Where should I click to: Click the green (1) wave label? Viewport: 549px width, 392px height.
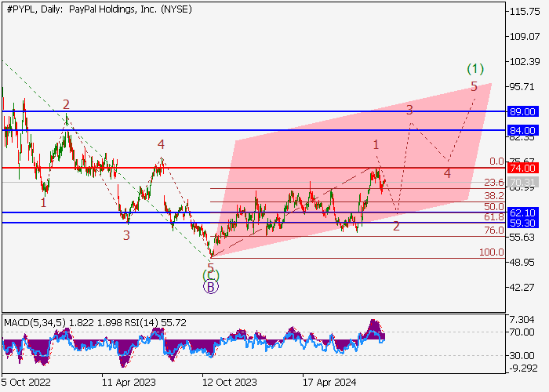(474, 68)
